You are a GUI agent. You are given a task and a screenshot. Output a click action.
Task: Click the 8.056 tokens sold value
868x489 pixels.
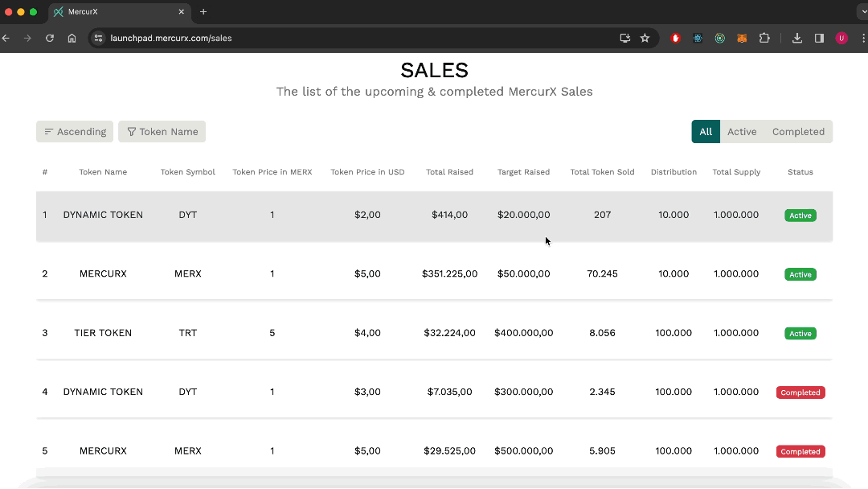click(602, 333)
